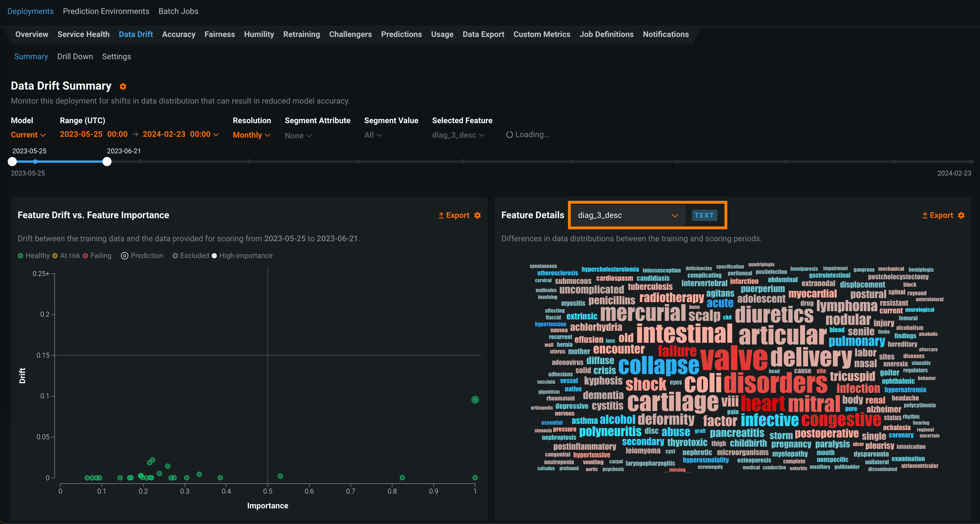
Task: Expand the Current model dropdown
Action: pyautogui.click(x=28, y=135)
